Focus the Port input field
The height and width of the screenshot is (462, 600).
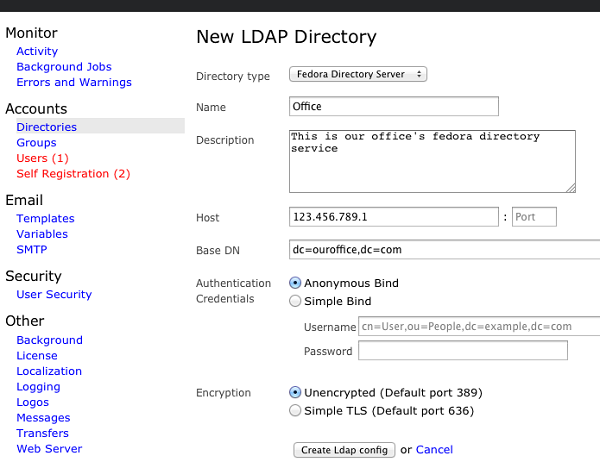(534, 217)
